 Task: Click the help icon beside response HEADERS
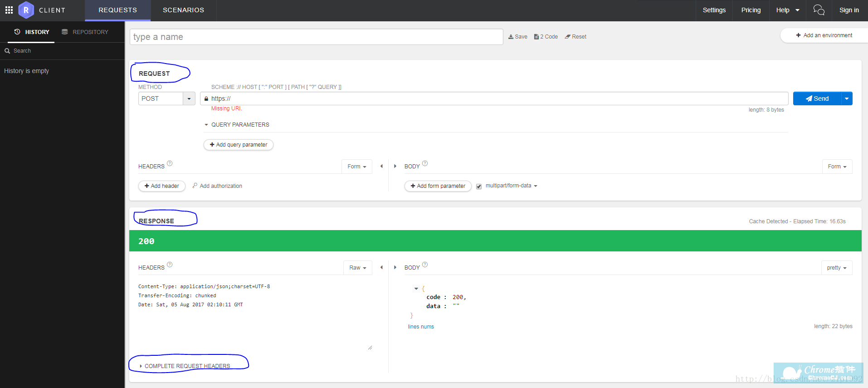(x=170, y=265)
